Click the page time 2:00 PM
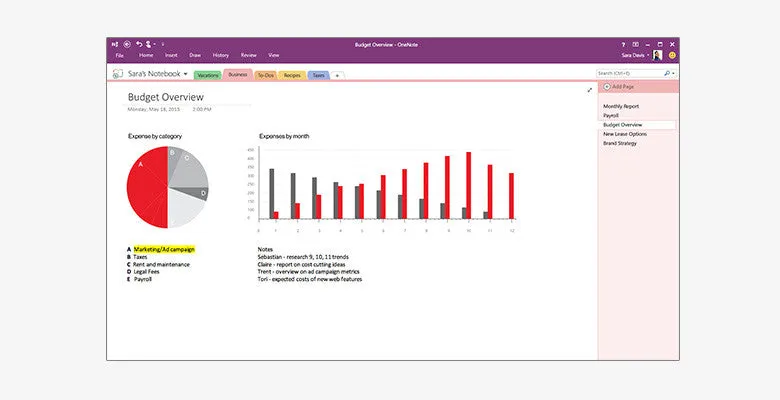The image size is (780, 400). 202,109
